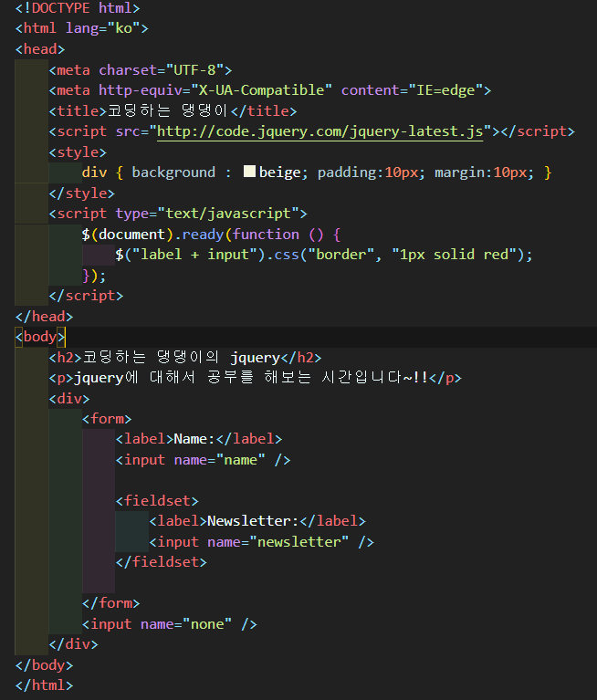Viewport: 597px width, 700px height.
Task: Click the input name="newsletter" line
Action: (x=261, y=542)
